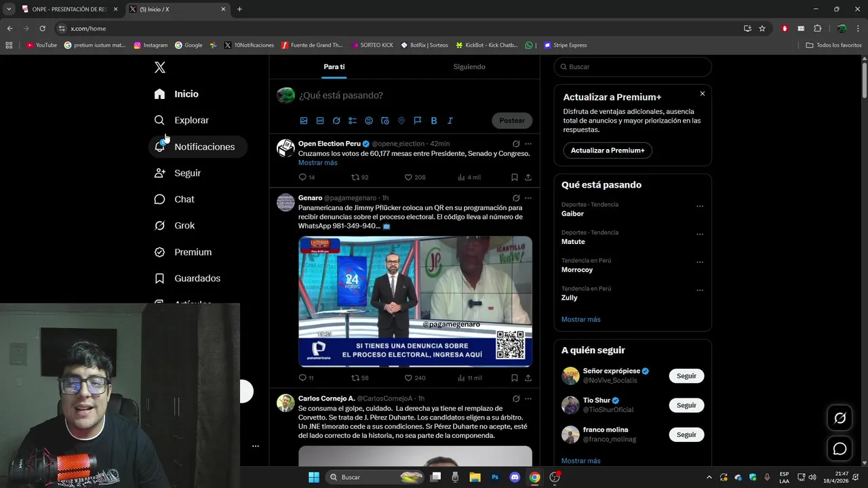Open Premium in the sidebar

(x=183, y=252)
